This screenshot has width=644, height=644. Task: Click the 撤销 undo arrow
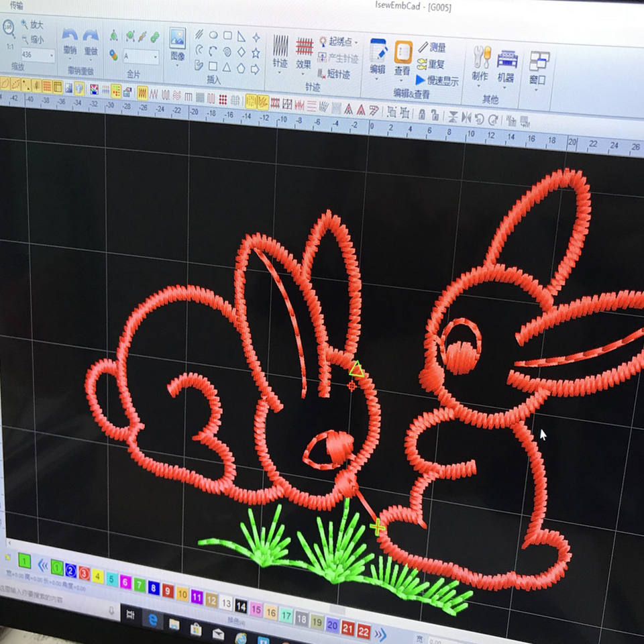click(x=70, y=41)
